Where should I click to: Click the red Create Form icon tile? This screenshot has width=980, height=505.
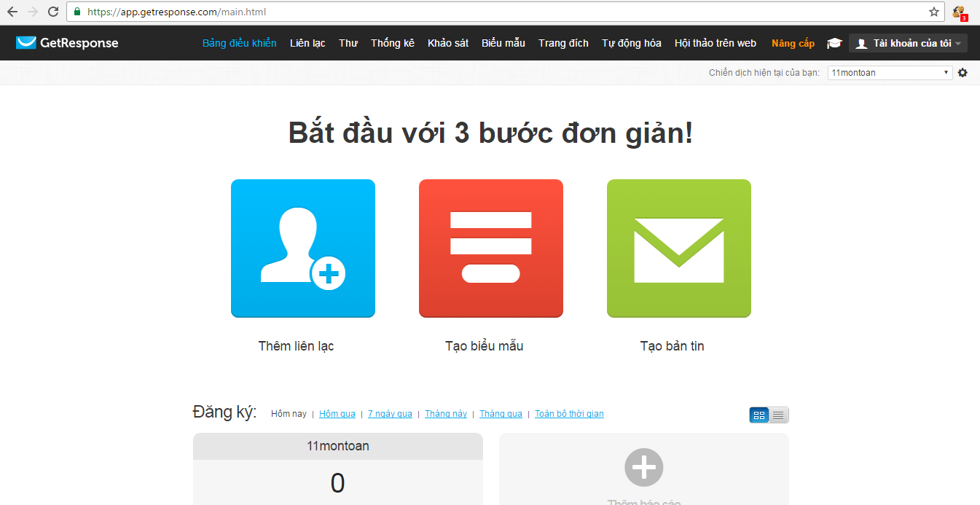pyautogui.click(x=490, y=248)
